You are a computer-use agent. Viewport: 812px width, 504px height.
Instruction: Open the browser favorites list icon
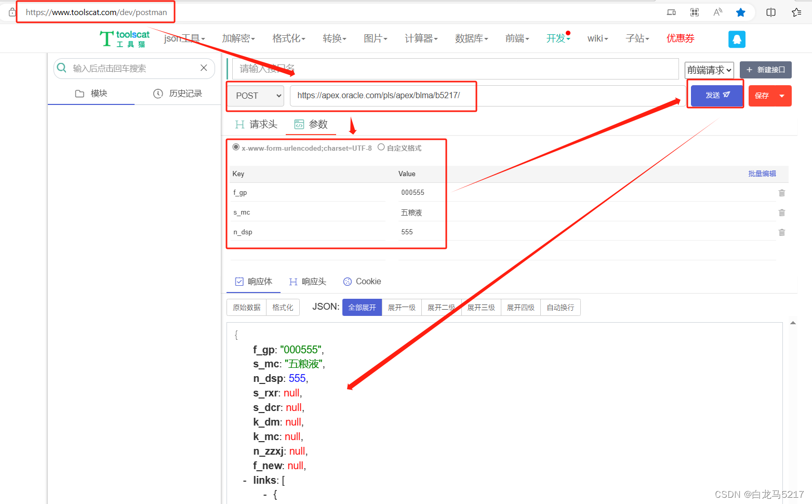point(796,12)
